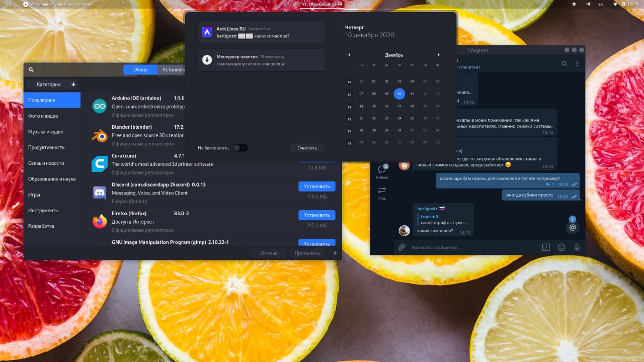Viewport: 644px width, 362px height.
Task: Select the Популярное category
Action: click(x=52, y=100)
